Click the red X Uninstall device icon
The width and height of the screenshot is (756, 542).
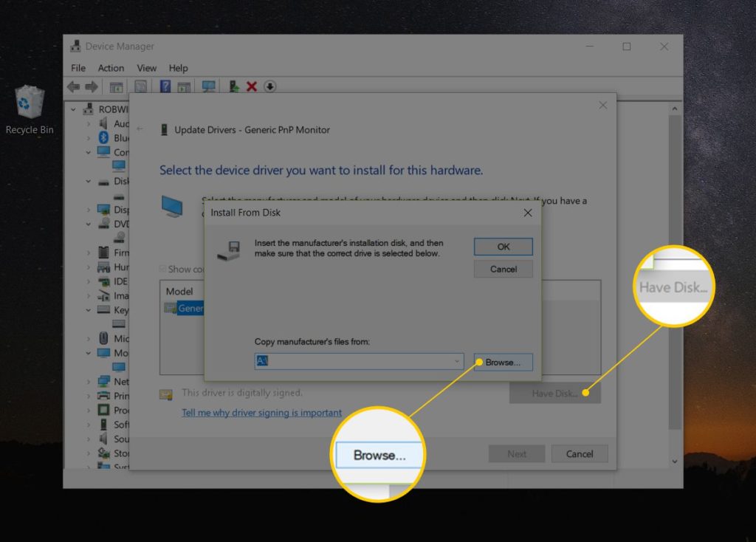(x=252, y=86)
